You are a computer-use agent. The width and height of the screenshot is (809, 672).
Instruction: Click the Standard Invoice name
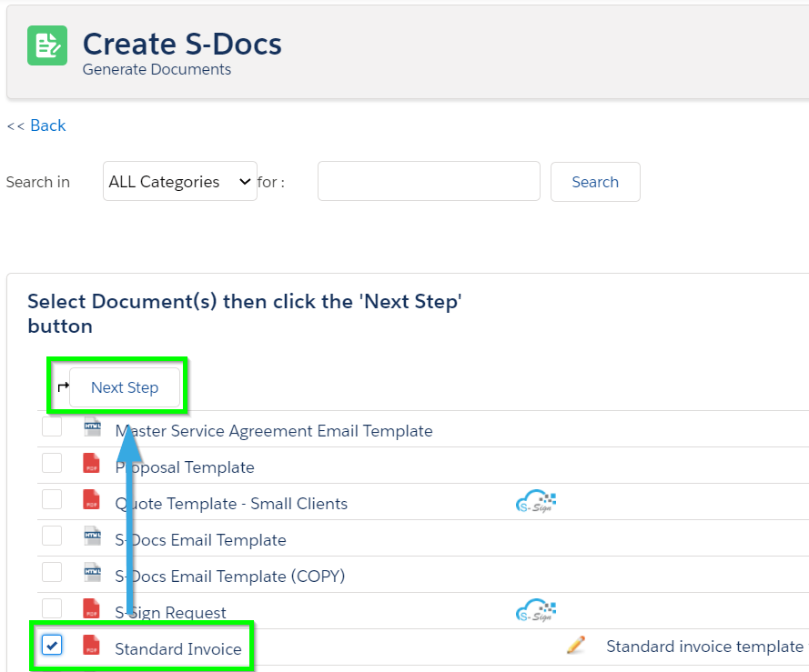(x=178, y=648)
